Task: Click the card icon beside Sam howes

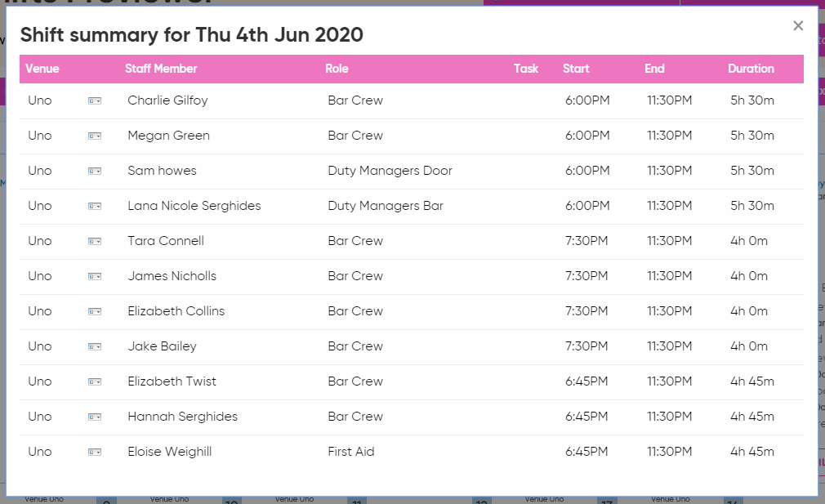Action: [95, 171]
